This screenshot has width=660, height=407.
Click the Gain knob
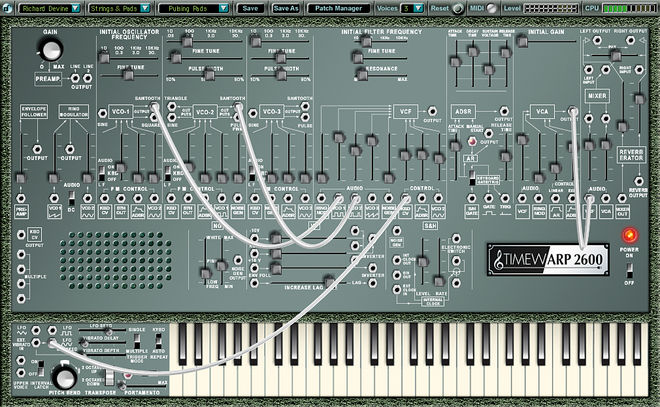[51, 50]
